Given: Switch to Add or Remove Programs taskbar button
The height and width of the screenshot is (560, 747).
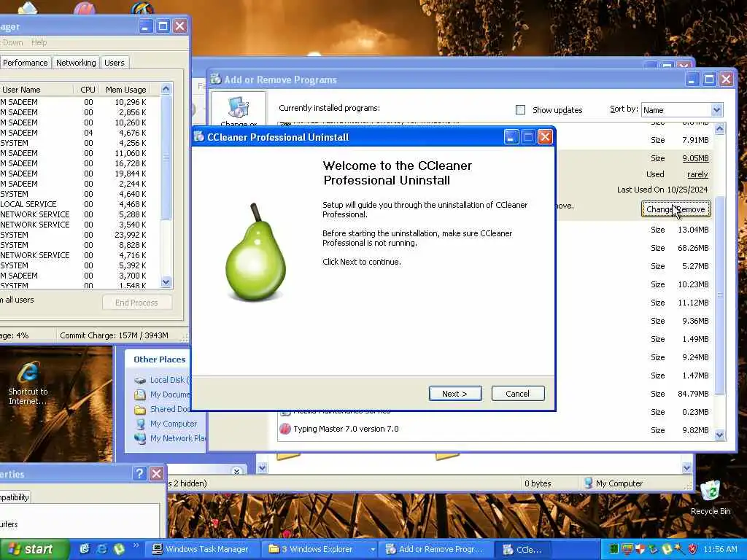Looking at the screenshot, I should (x=436, y=549).
